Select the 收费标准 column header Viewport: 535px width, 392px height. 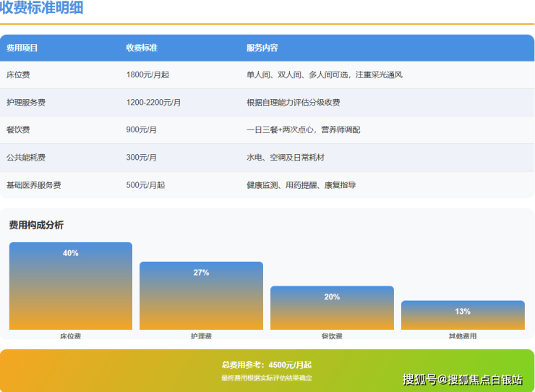coord(142,48)
